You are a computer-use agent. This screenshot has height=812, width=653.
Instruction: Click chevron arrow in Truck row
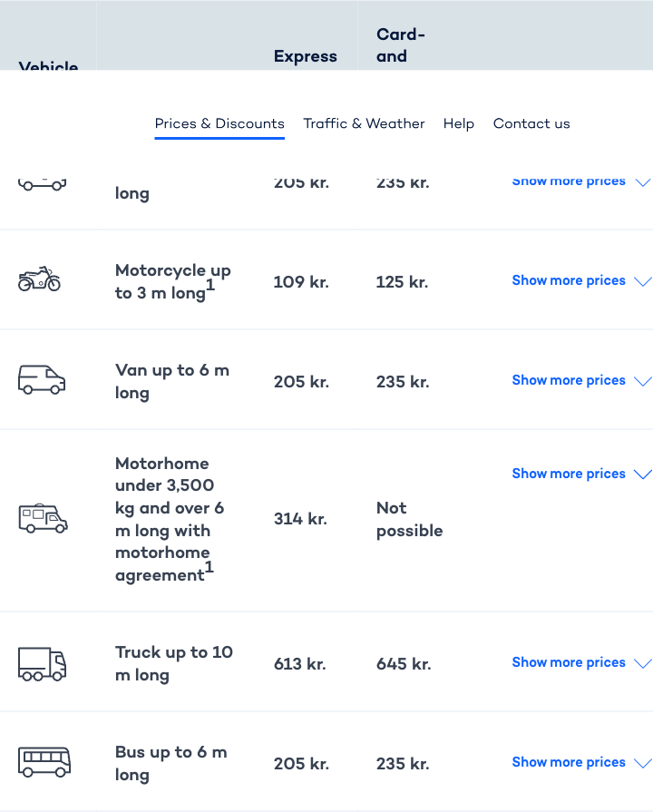coord(643,663)
